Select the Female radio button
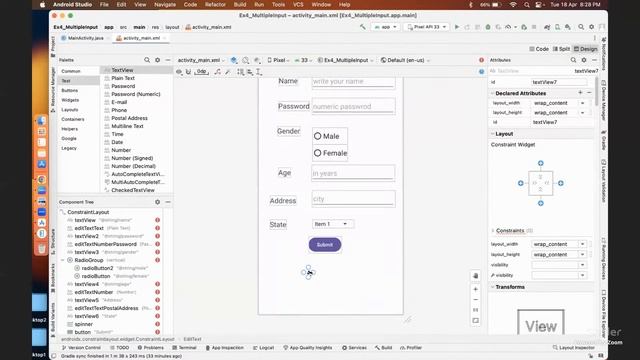 tap(330, 153)
